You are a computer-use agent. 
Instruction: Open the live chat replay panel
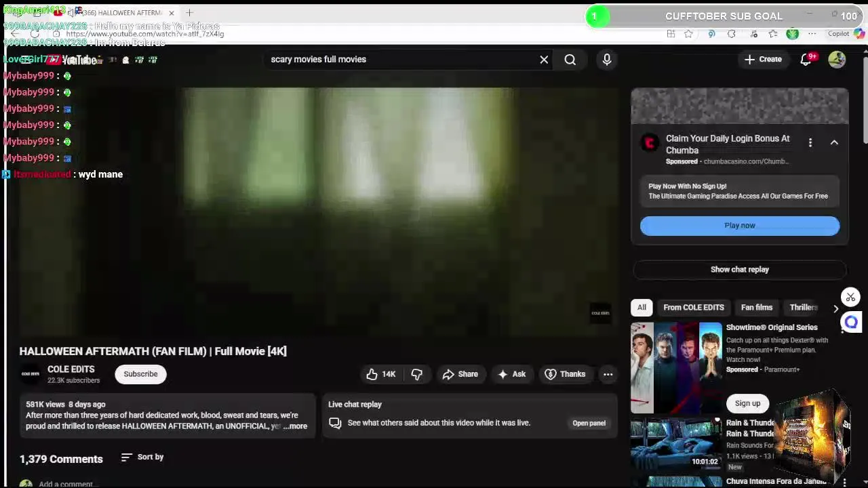tap(589, 423)
